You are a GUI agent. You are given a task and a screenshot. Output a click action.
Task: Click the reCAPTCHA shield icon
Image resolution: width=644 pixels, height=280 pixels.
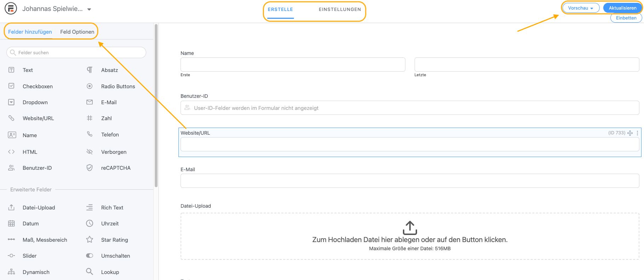tap(90, 168)
